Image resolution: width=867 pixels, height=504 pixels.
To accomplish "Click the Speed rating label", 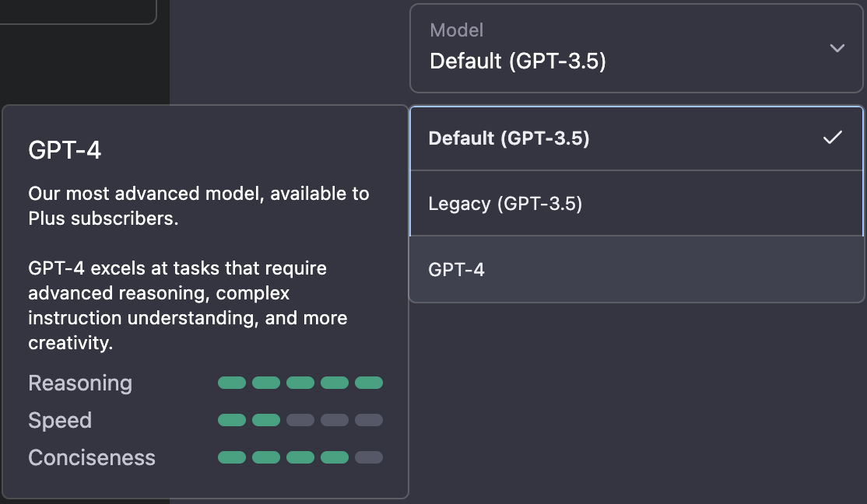I will [x=60, y=421].
